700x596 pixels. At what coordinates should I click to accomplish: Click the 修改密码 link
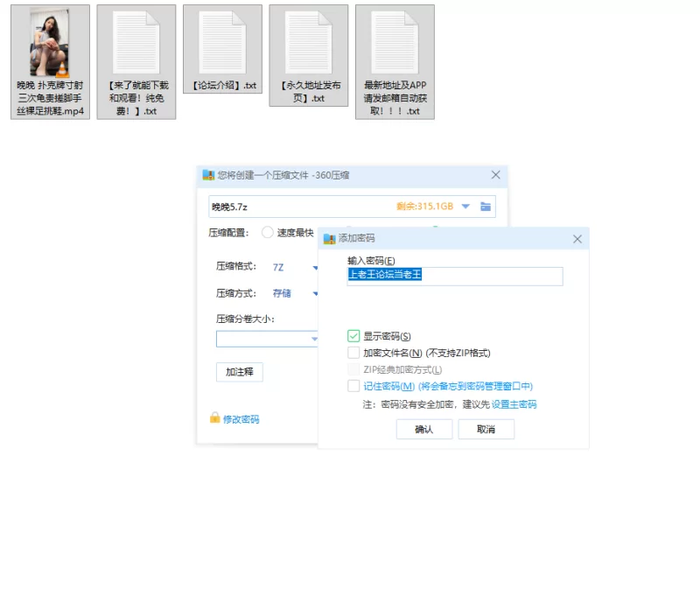coord(241,419)
